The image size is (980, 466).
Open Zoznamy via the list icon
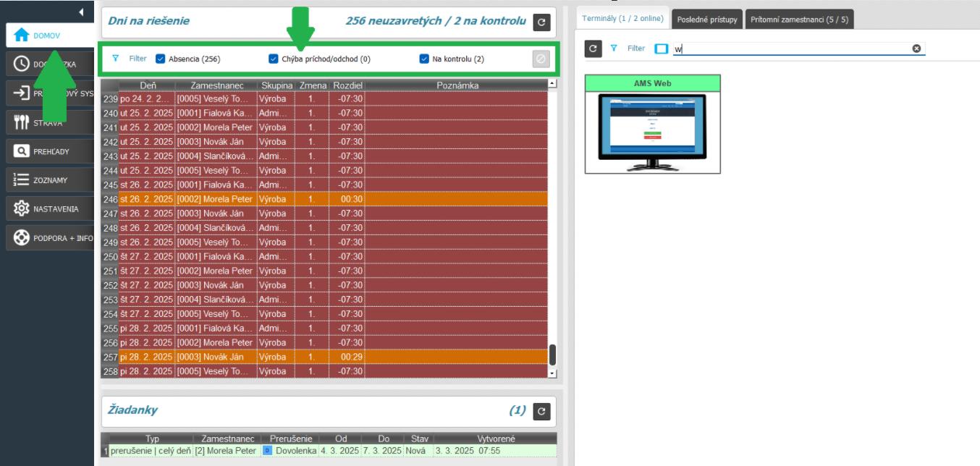(x=22, y=180)
